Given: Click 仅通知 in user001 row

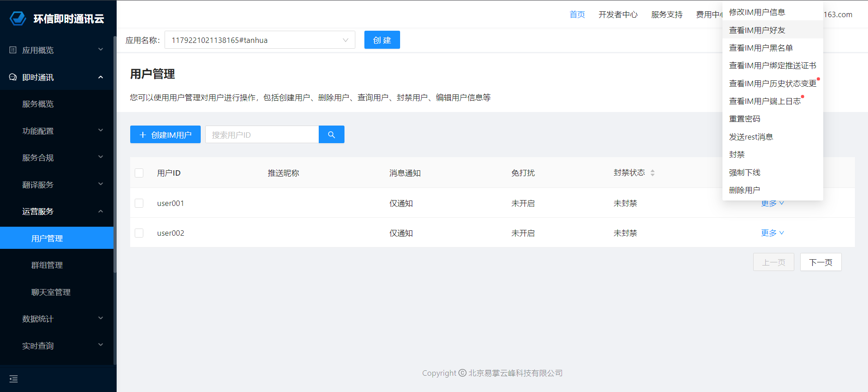Looking at the screenshot, I should click(401, 203).
